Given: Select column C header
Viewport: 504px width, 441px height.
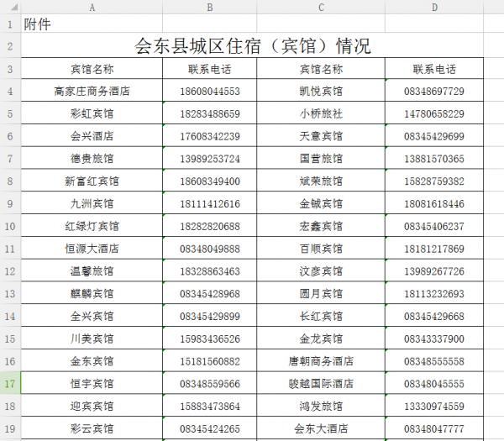Looking at the screenshot, I should [321, 7].
